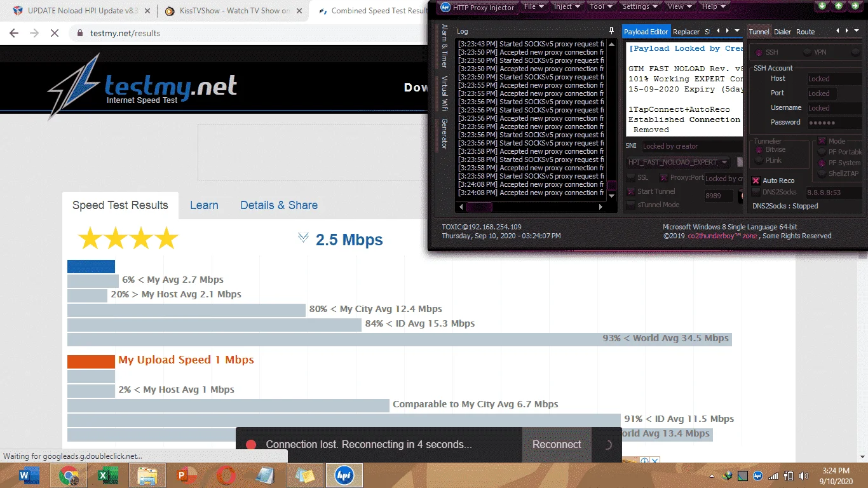Screen dimensions: 868x488
Task: Toggle the SSL checkbox
Action: coord(631,178)
